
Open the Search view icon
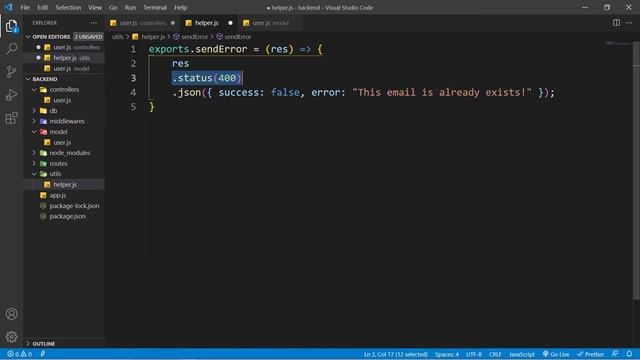click(11, 49)
